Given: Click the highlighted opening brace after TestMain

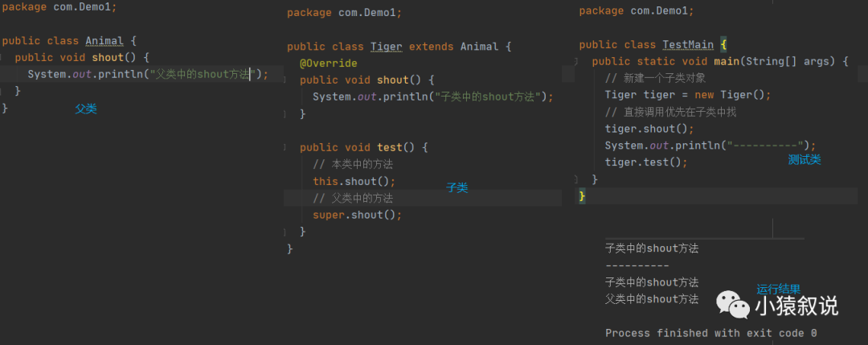Looking at the screenshot, I should [x=723, y=45].
